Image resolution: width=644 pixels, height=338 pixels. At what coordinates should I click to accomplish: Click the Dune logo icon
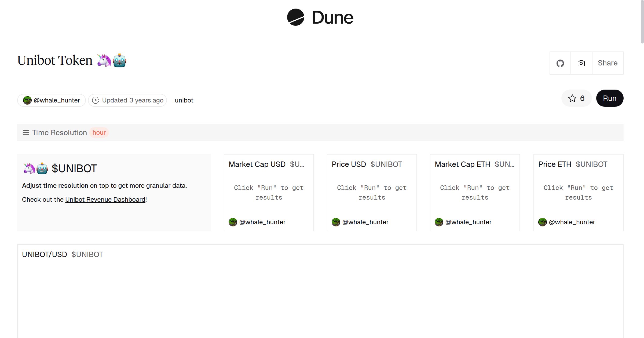click(x=295, y=17)
